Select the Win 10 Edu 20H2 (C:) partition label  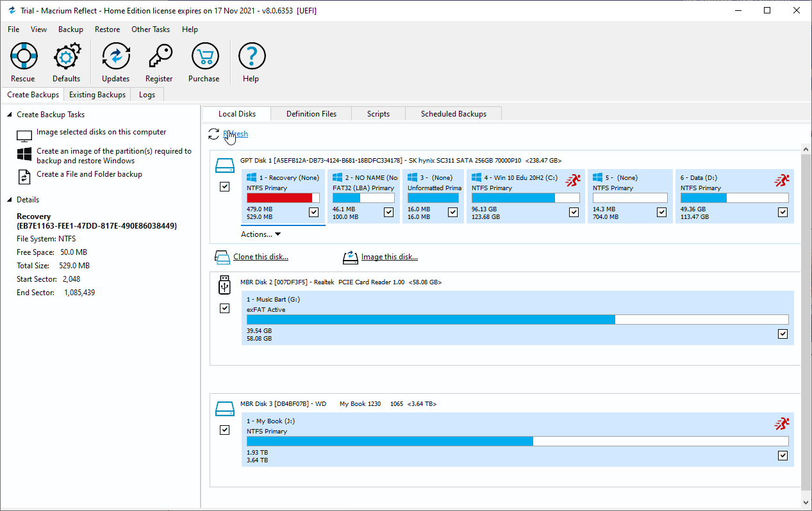[520, 177]
